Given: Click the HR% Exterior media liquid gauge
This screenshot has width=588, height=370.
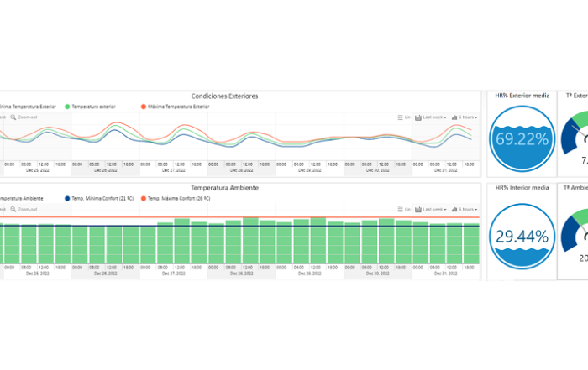Looking at the screenshot, I should 521,139.
